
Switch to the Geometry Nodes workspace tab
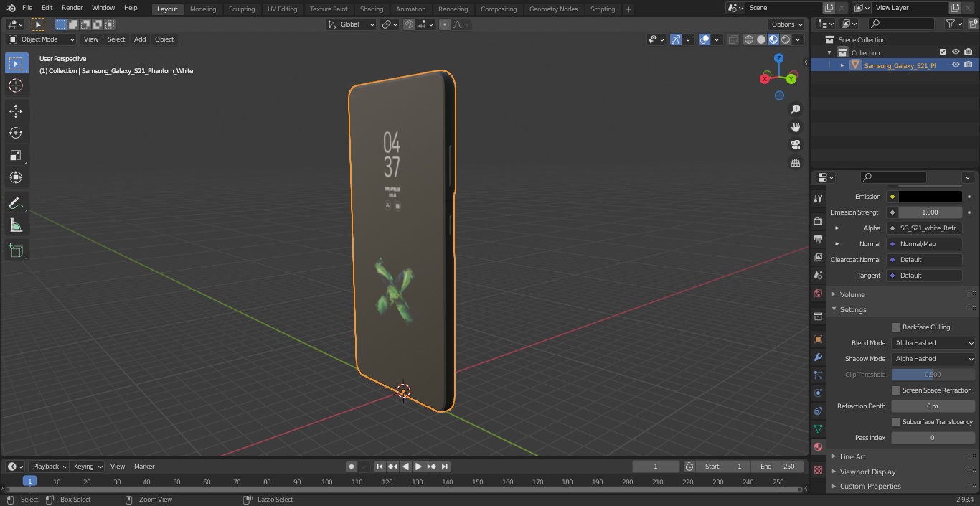(553, 9)
